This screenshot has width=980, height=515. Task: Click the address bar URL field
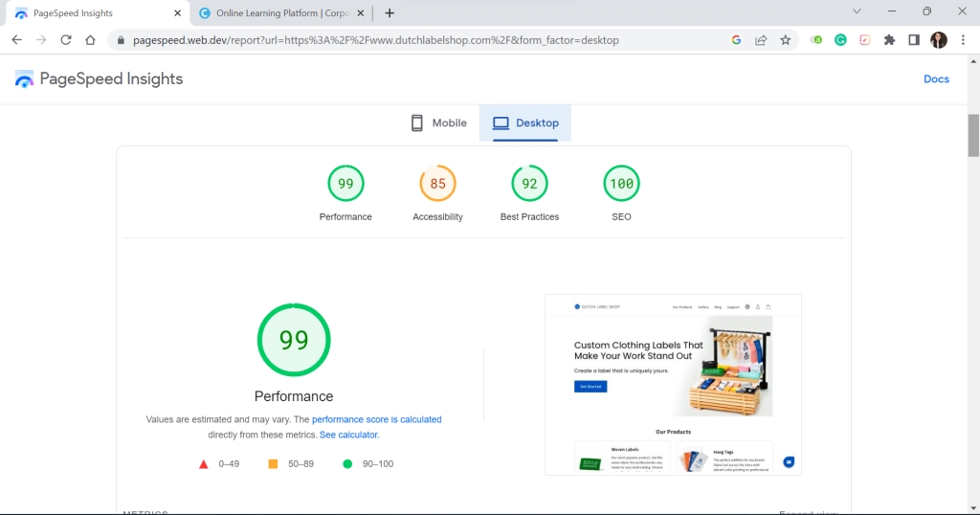375,40
